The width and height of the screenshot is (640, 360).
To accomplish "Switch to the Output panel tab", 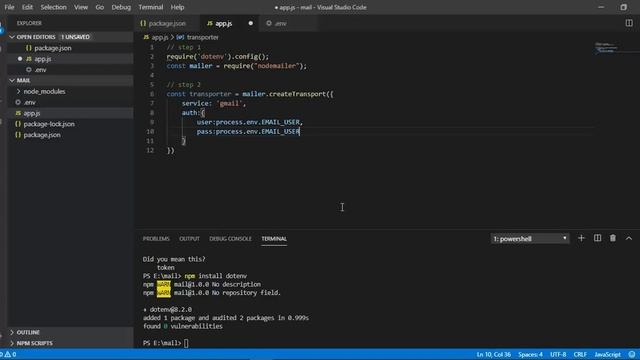I will (x=189, y=239).
